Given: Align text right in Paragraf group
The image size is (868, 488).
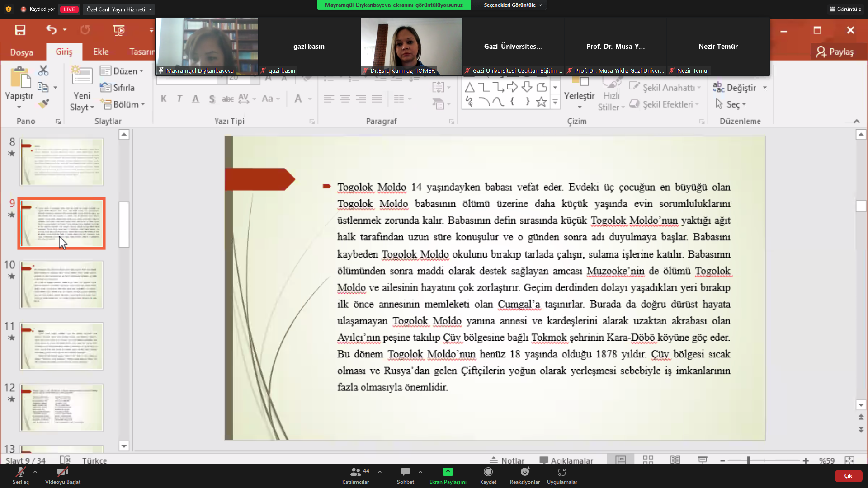Looking at the screenshot, I should click(361, 99).
